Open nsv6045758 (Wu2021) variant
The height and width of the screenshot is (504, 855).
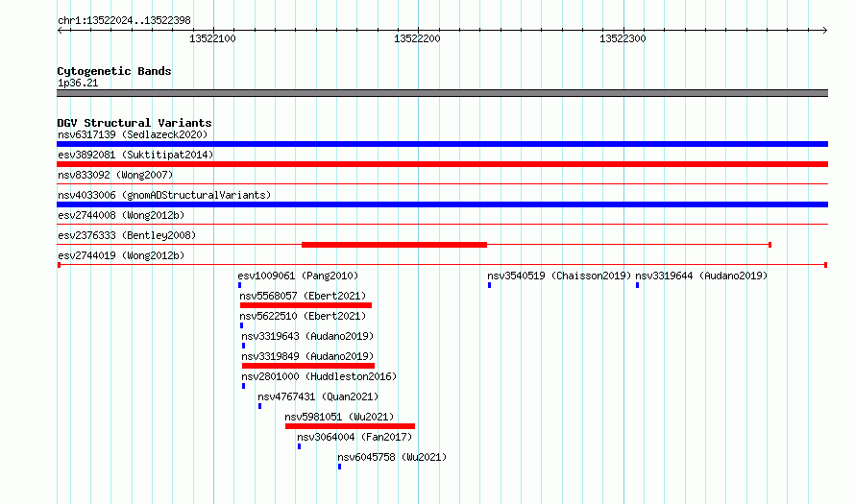pyautogui.click(x=392, y=457)
